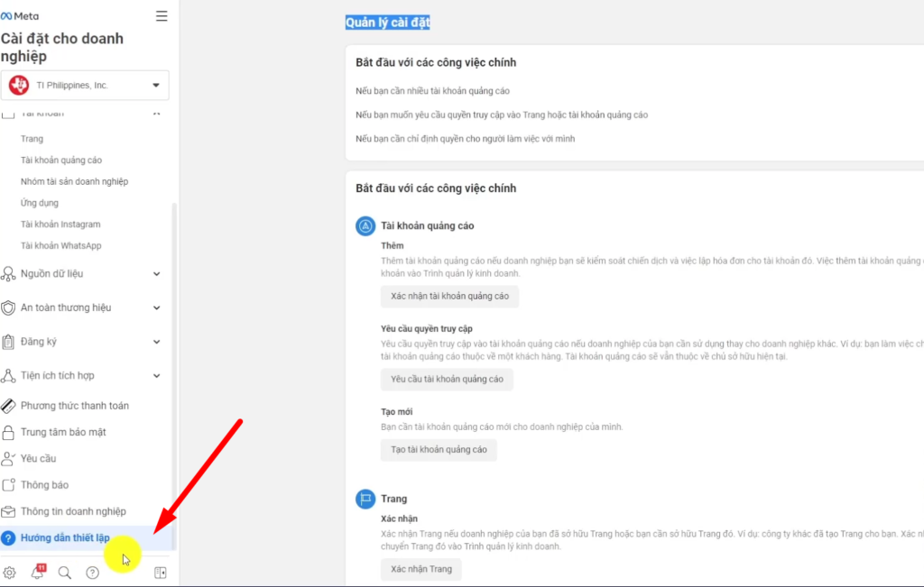The width and height of the screenshot is (924, 587).
Task: Open notifications bell with red badge
Action: coord(38,572)
